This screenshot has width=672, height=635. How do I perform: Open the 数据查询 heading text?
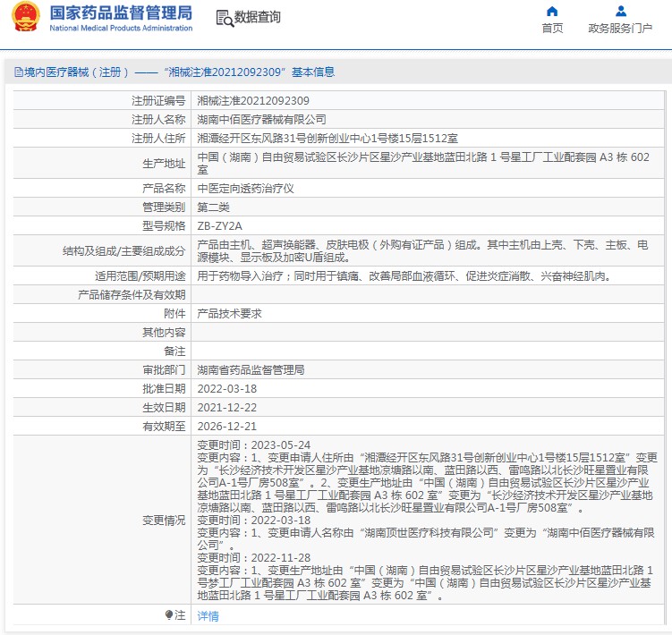click(x=257, y=18)
